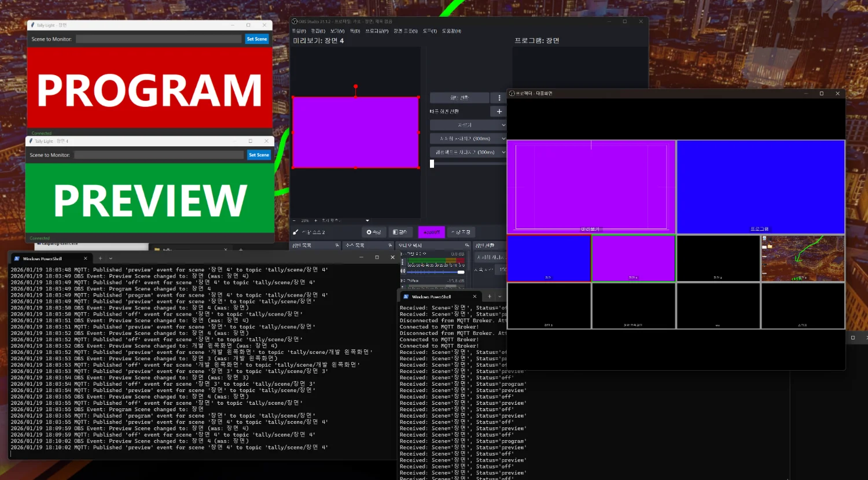The image size is (868, 480).
Task: Mute the first audio mixer channel
Action: 403,271
